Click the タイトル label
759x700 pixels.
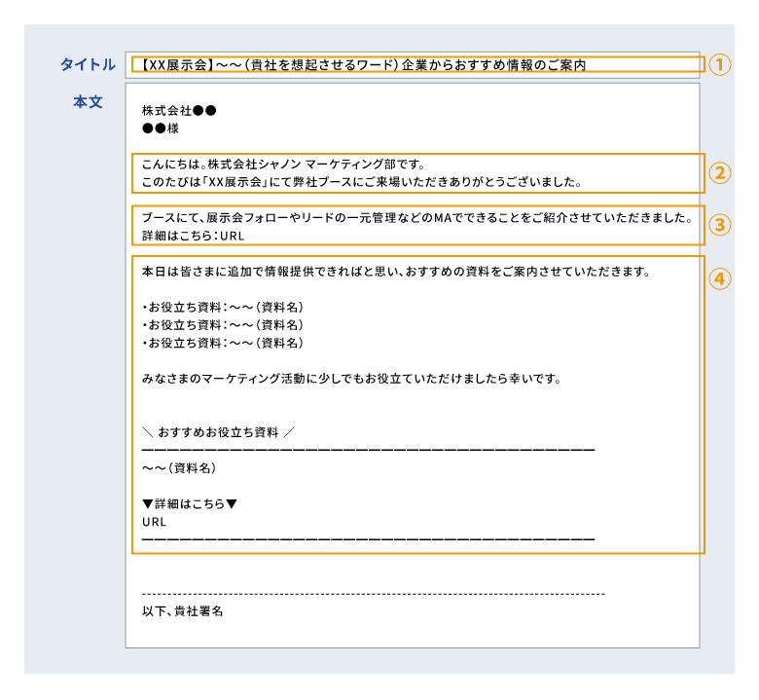(x=88, y=65)
